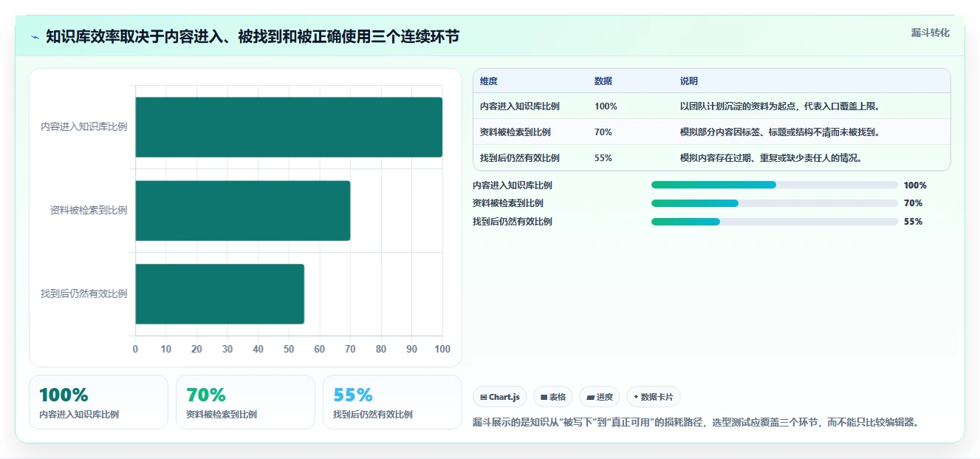The height and width of the screenshot is (459, 980).
Task: Click the 资料被检索到比例 chart bar
Action: [x=242, y=211]
